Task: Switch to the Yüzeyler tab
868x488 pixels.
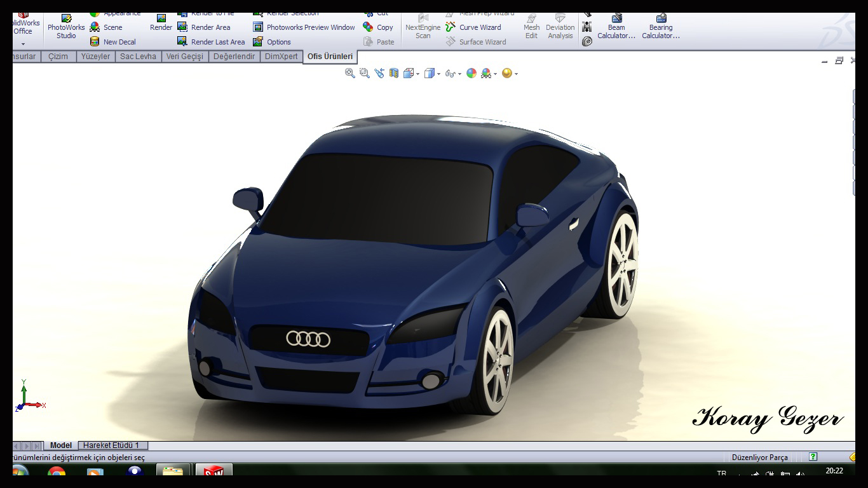Action: point(95,57)
